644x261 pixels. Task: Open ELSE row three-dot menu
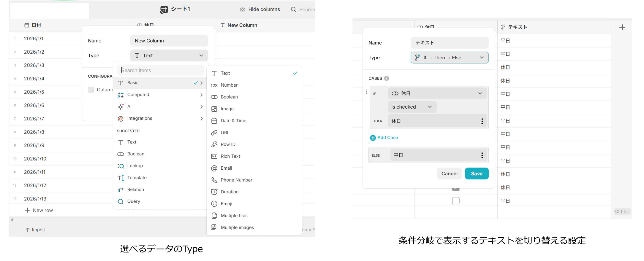pos(482,155)
